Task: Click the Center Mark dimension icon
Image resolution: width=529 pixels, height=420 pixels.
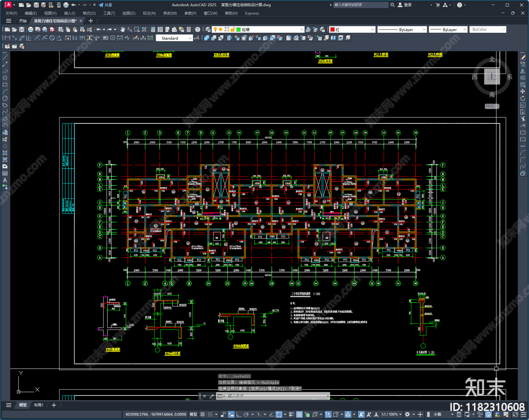Action: (113, 38)
